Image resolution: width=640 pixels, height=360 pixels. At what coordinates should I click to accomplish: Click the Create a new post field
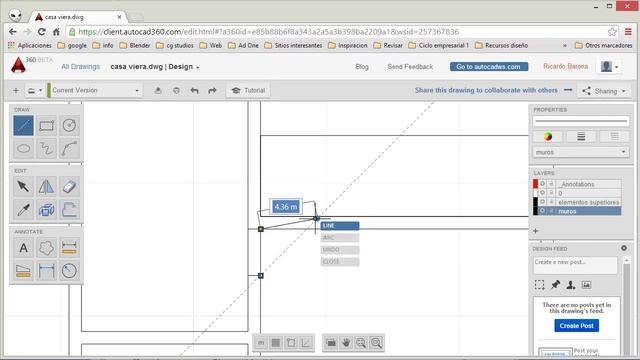pos(575,265)
